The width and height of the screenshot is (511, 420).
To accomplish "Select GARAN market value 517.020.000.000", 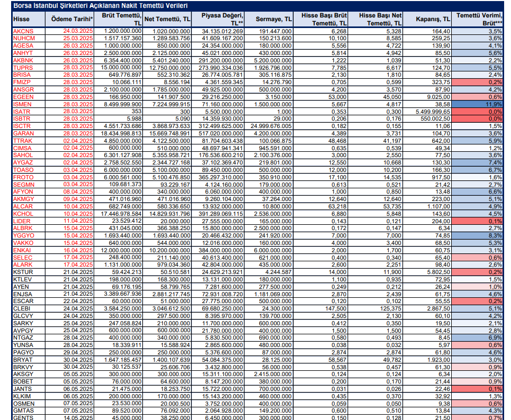I will pos(221,133).
